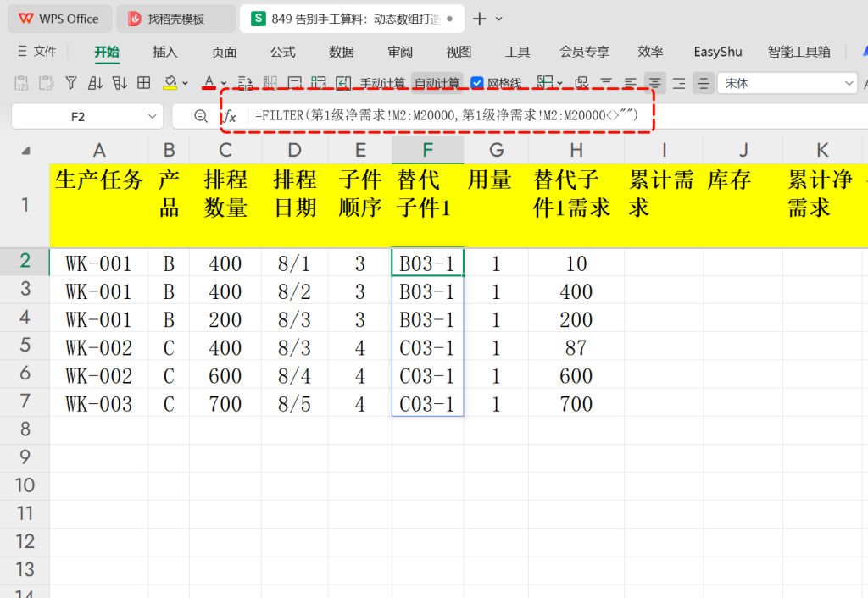
Task: Click cell F2 containing B03-1
Action: tap(427, 263)
